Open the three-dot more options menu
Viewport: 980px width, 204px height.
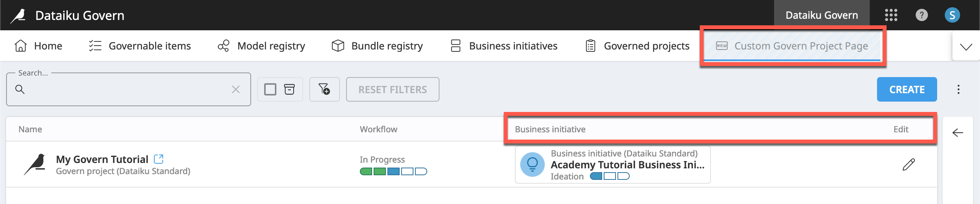(958, 89)
